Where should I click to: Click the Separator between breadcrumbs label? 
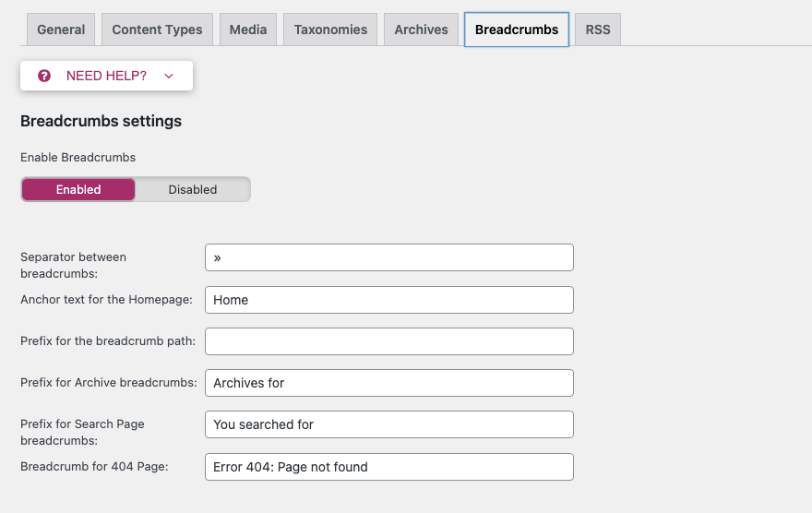(73, 265)
